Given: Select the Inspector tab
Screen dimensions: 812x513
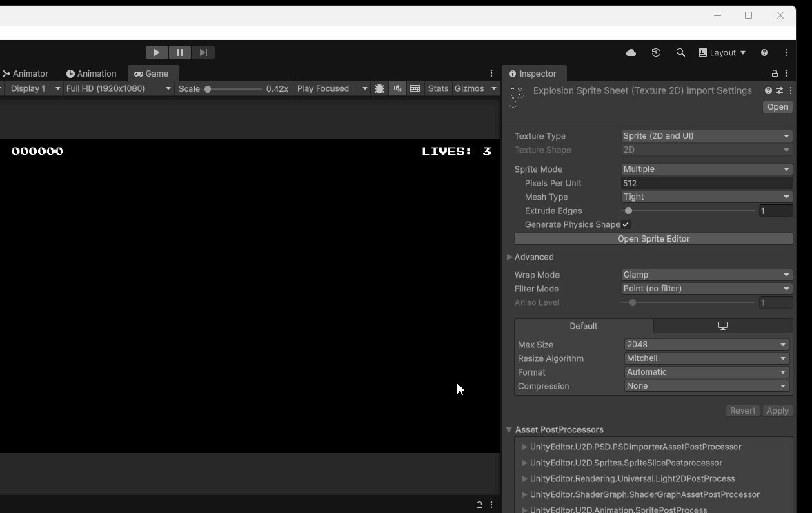Looking at the screenshot, I should [533, 74].
